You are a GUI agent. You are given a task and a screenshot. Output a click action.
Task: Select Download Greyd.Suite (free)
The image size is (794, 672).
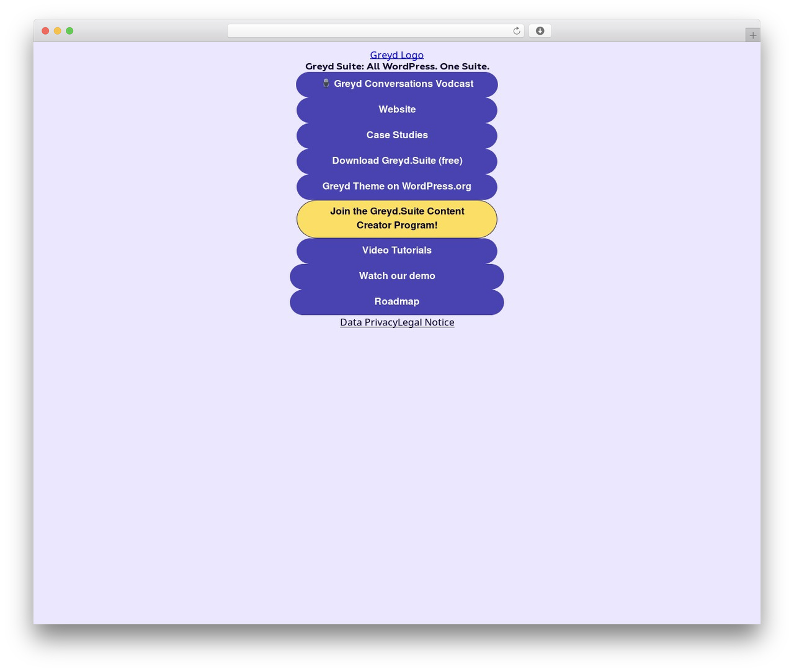(x=397, y=161)
